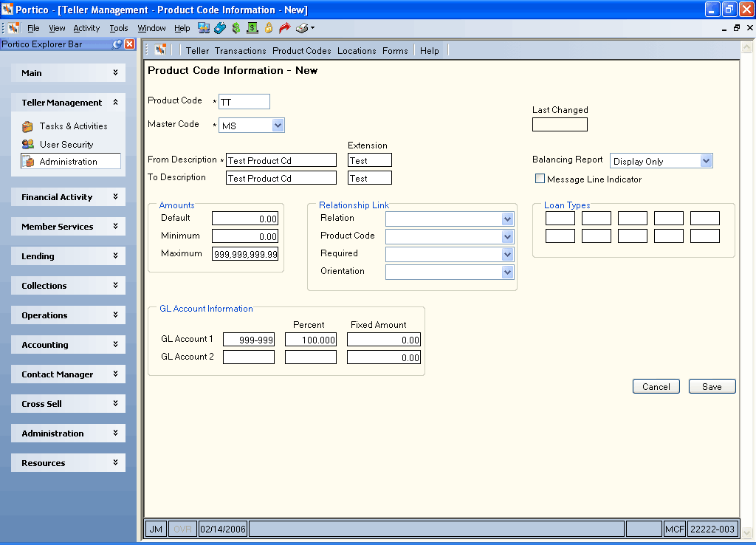The image size is (756, 545).
Task: Click the receipt printer toolbar icon
Action: click(302, 28)
